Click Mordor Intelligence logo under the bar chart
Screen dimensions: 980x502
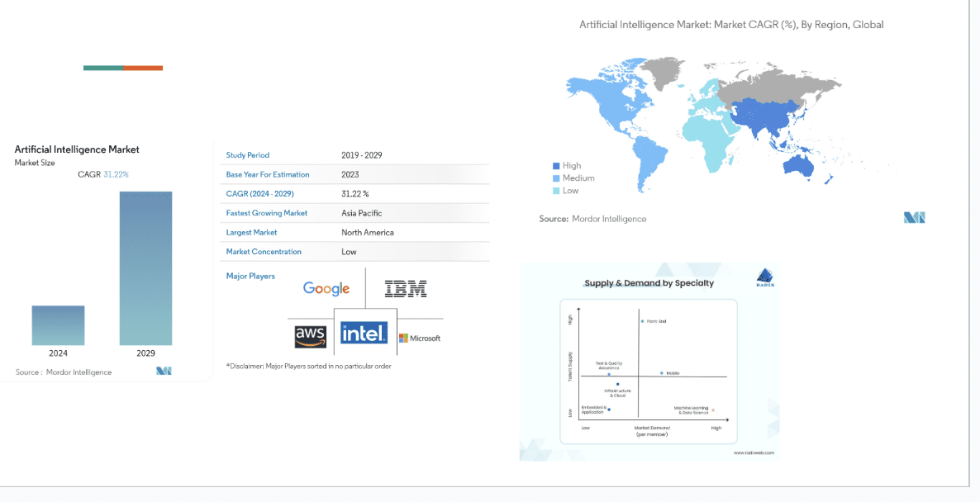coord(164,372)
